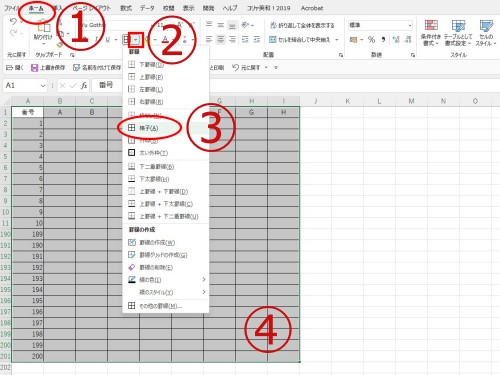
Task: Click Save As (名前を付けて保存) on quick toolbar
Action: click(x=97, y=68)
